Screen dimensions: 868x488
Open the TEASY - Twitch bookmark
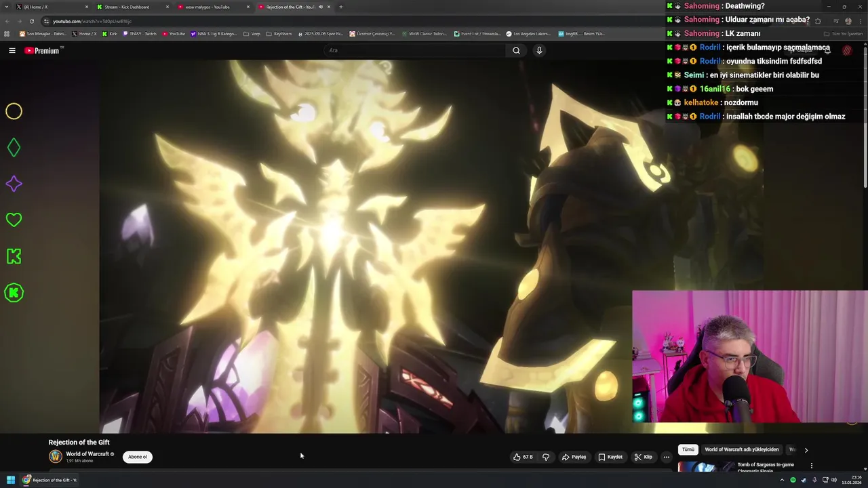(x=140, y=33)
